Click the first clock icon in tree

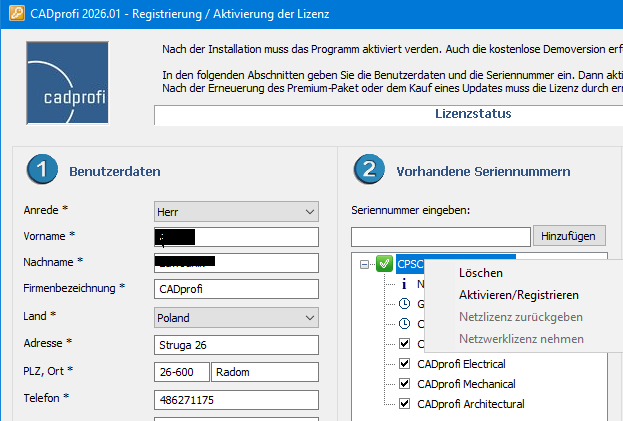(404, 304)
